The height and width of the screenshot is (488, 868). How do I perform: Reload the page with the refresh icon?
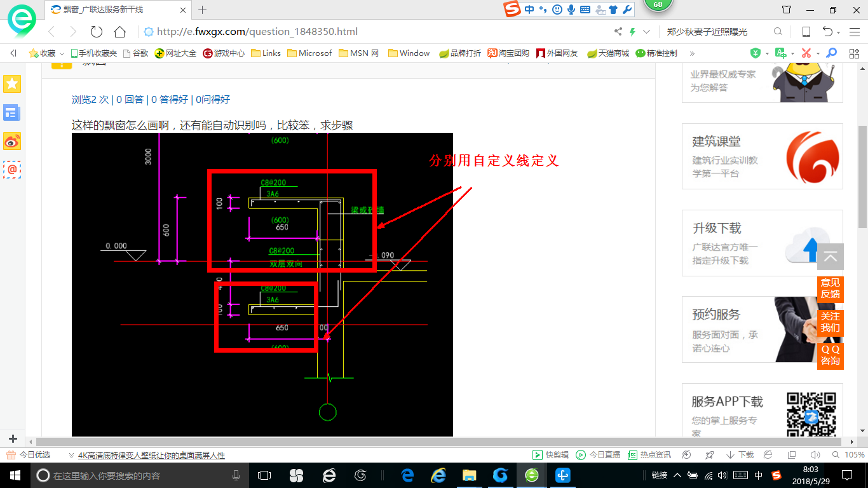(x=97, y=32)
